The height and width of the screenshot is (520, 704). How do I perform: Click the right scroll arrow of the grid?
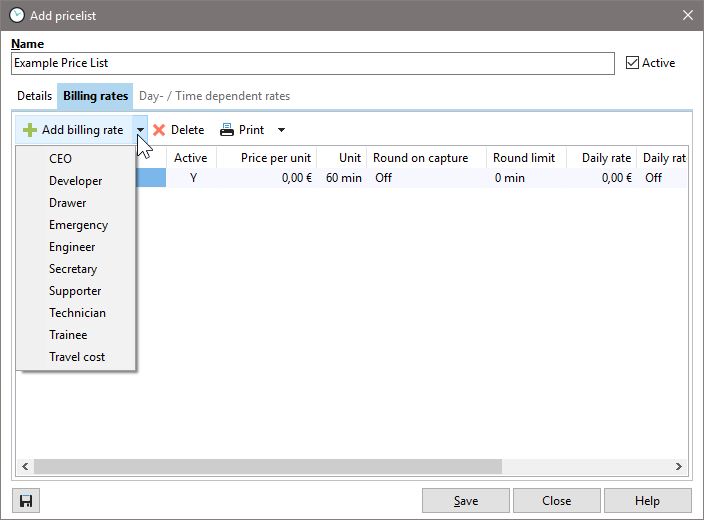click(x=678, y=466)
